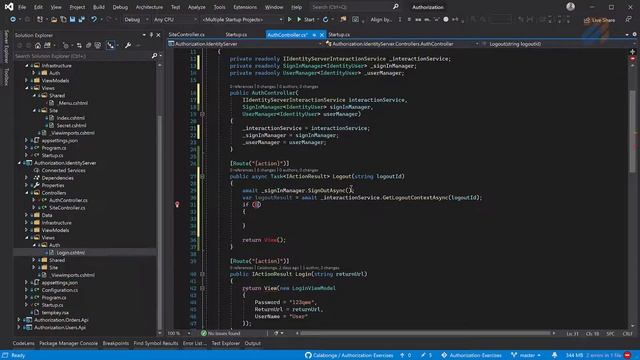
Task: Open the File menu
Action: (x=22, y=7)
